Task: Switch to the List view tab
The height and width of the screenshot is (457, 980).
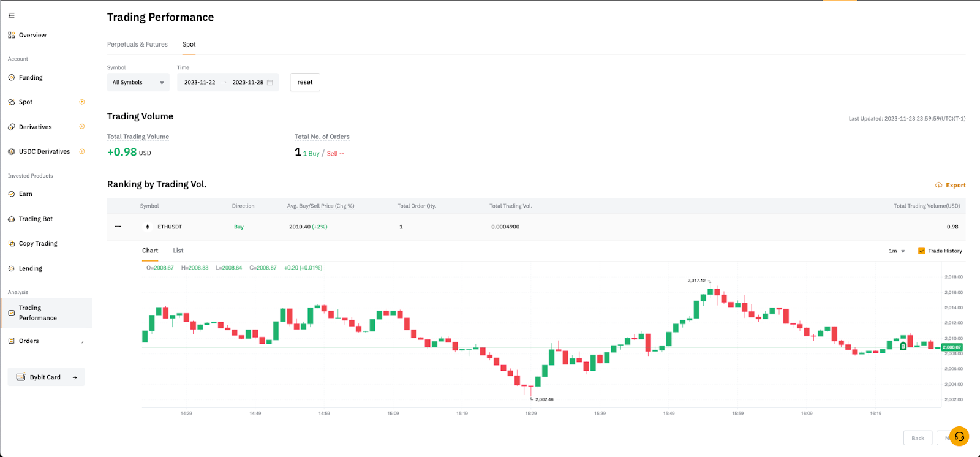Action: pos(178,251)
